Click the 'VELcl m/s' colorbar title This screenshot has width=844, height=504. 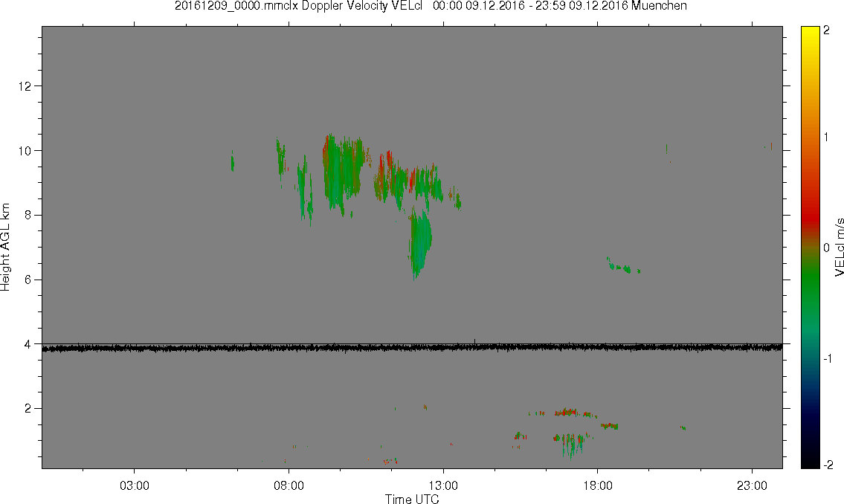(839, 248)
